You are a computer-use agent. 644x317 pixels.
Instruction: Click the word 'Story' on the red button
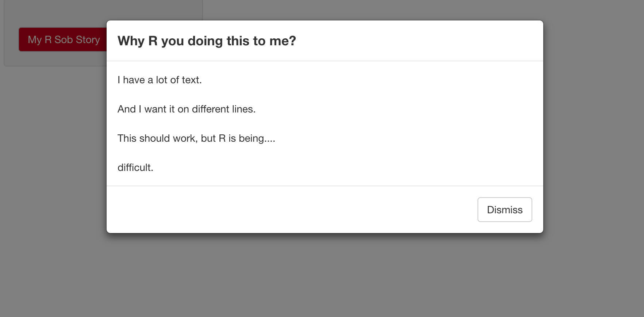[x=88, y=39]
